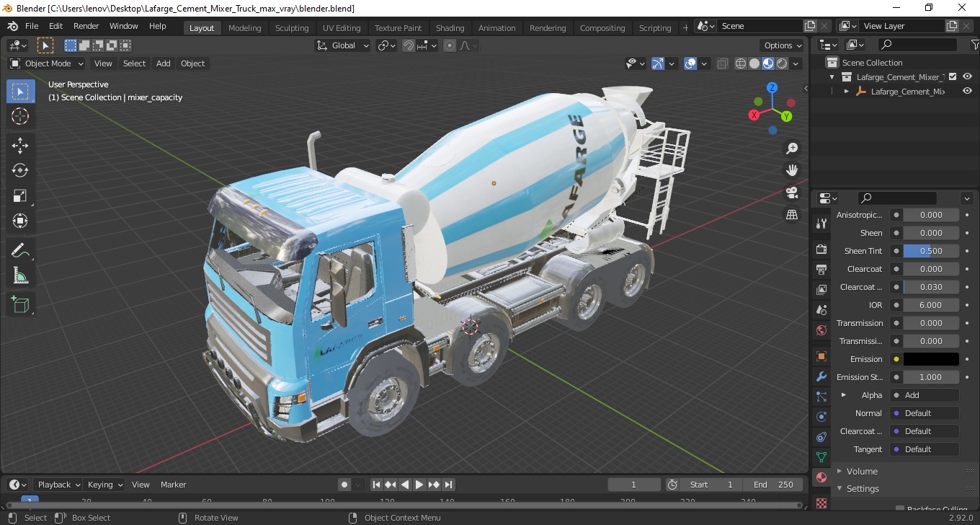
Task: Switch to the Shading workspace tab
Action: coord(450,28)
